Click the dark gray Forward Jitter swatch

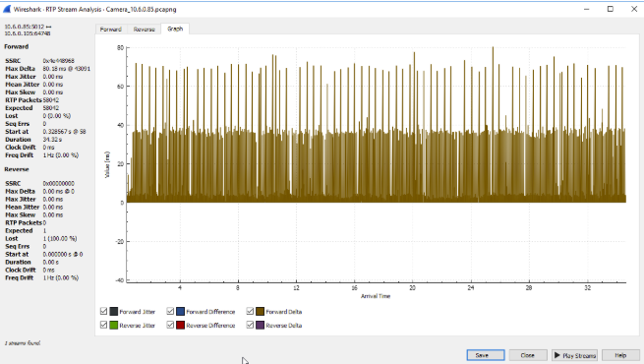click(114, 312)
